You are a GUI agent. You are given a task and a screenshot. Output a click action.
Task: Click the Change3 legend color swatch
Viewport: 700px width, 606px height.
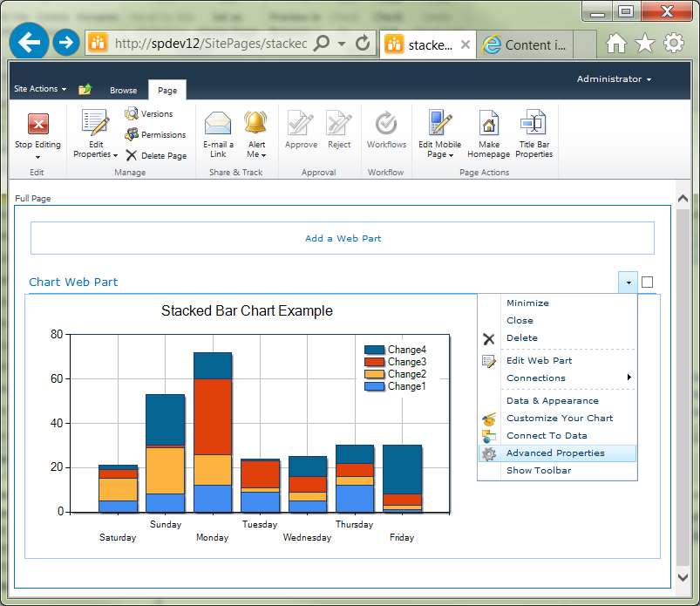pos(374,362)
